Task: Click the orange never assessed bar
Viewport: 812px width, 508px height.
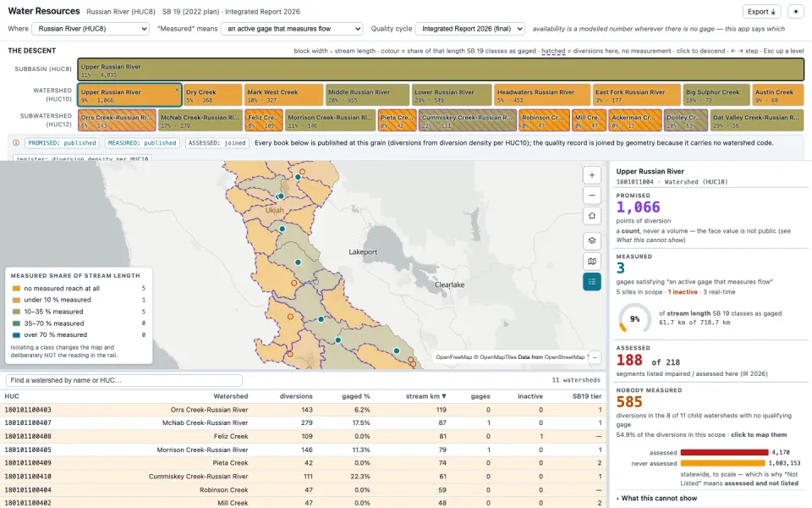Action: pos(723,463)
